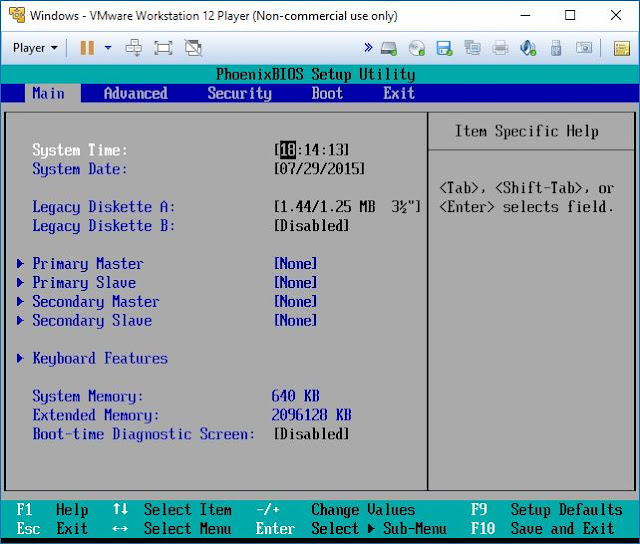Click the Secondary Master label

coord(96,301)
